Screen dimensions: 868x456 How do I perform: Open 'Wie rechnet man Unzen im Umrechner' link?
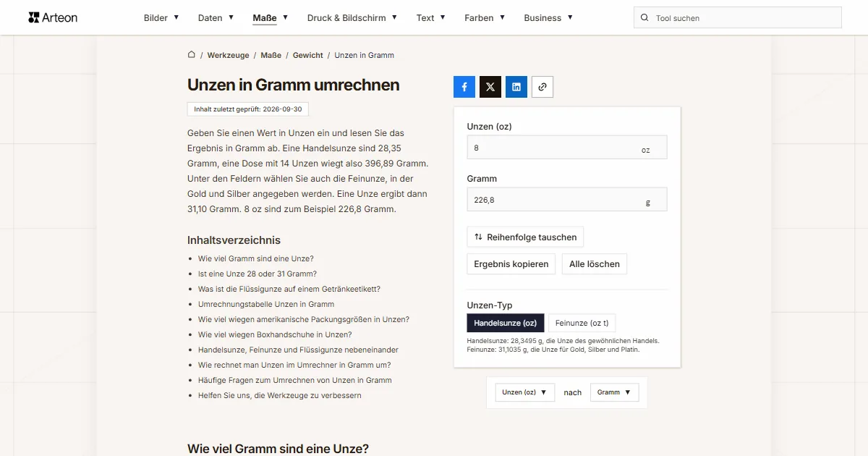(x=294, y=365)
